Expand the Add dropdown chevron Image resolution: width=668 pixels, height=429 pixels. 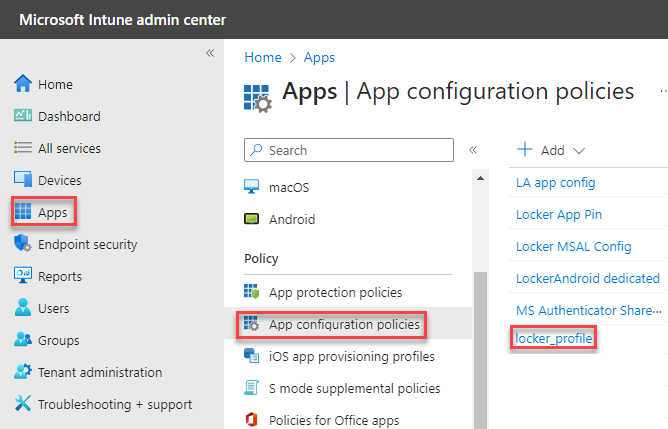[x=579, y=151]
